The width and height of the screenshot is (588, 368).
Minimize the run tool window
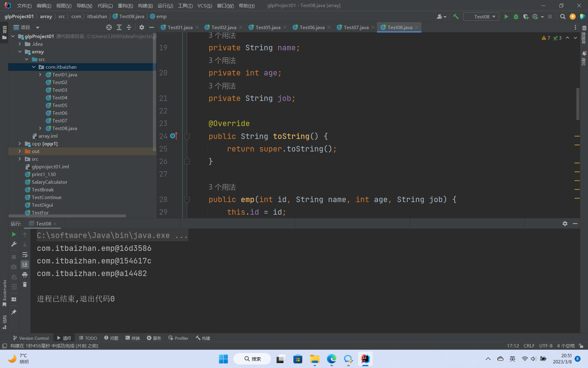[575, 224]
